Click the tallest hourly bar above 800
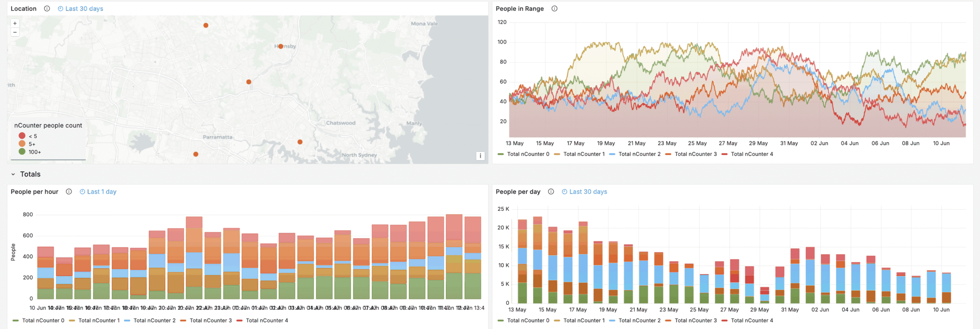The height and width of the screenshot is (329, 980). [x=454, y=257]
